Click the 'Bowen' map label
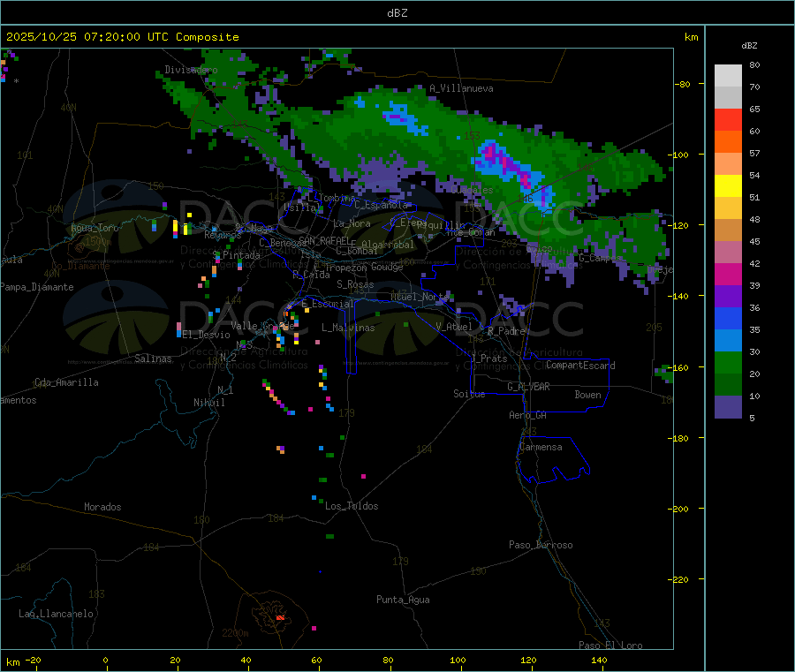The width and height of the screenshot is (795, 672). click(x=587, y=395)
